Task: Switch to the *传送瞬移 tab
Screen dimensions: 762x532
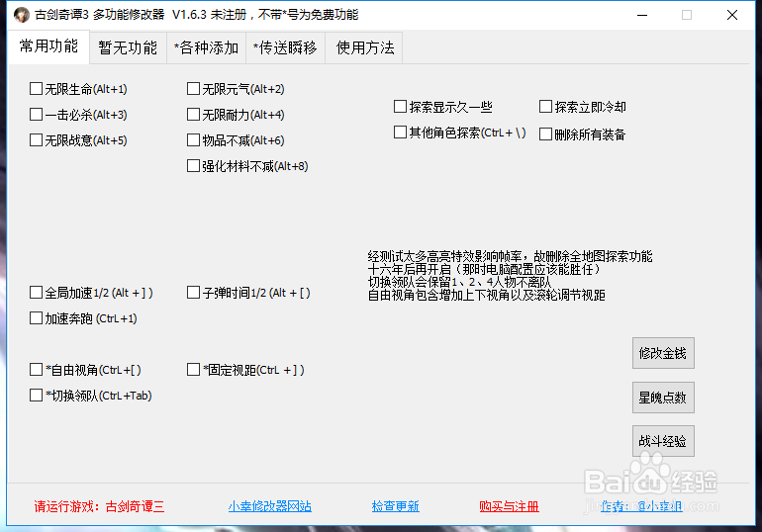Action: click(x=285, y=47)
